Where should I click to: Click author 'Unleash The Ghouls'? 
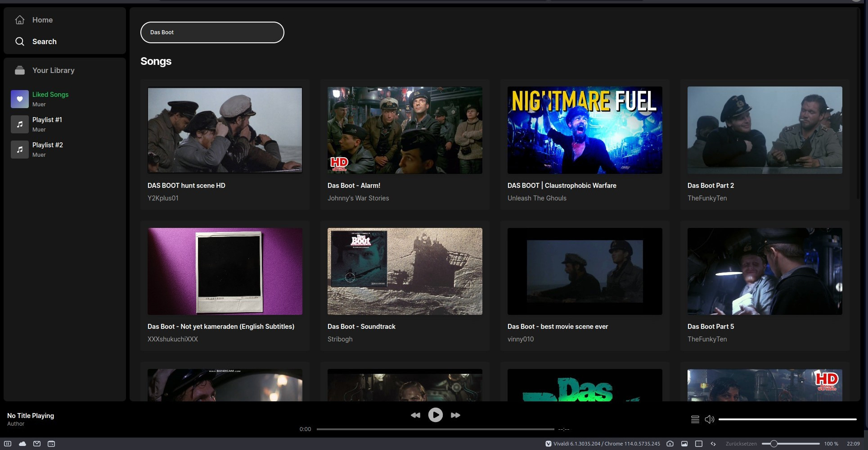click(537, 198)
